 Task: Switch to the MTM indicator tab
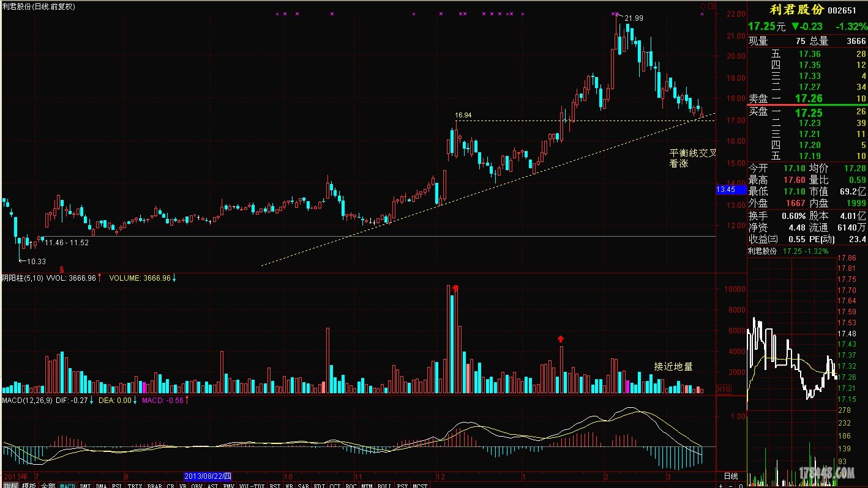pyautogui.click(x=367, y=486)
